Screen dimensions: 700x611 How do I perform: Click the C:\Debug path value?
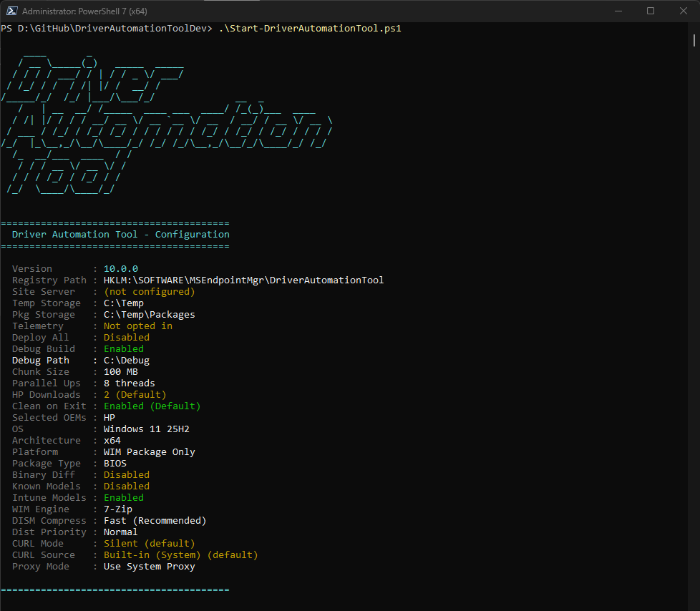pos(127,361)
